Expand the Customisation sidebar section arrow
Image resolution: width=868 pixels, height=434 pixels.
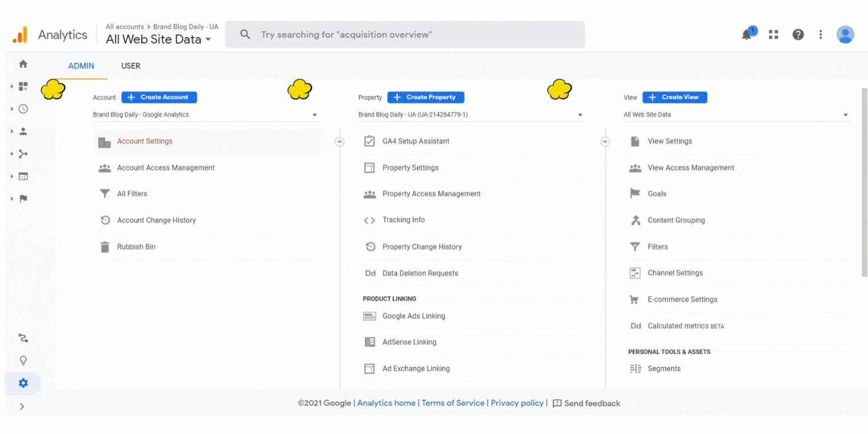12,86
